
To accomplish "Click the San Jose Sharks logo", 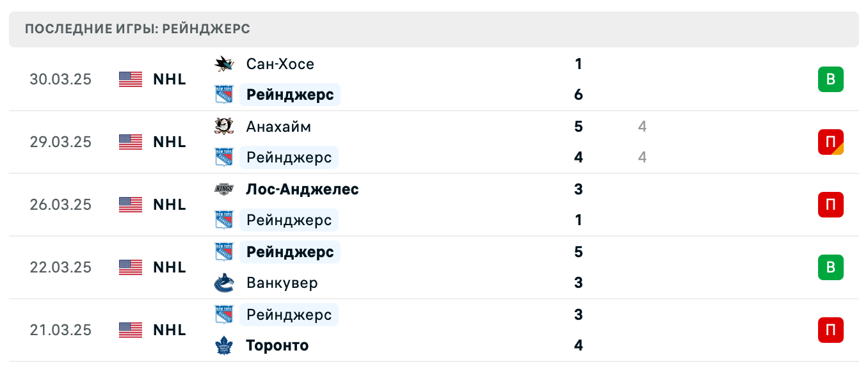I will (x=223, y=64).
